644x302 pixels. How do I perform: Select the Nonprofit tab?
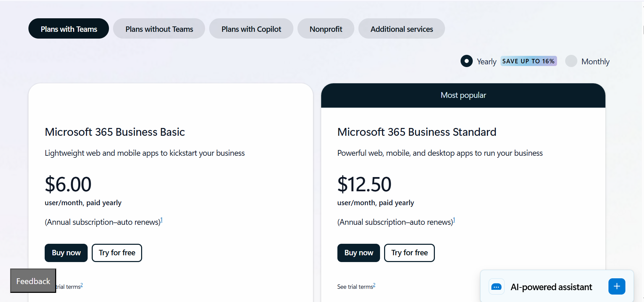326,29
